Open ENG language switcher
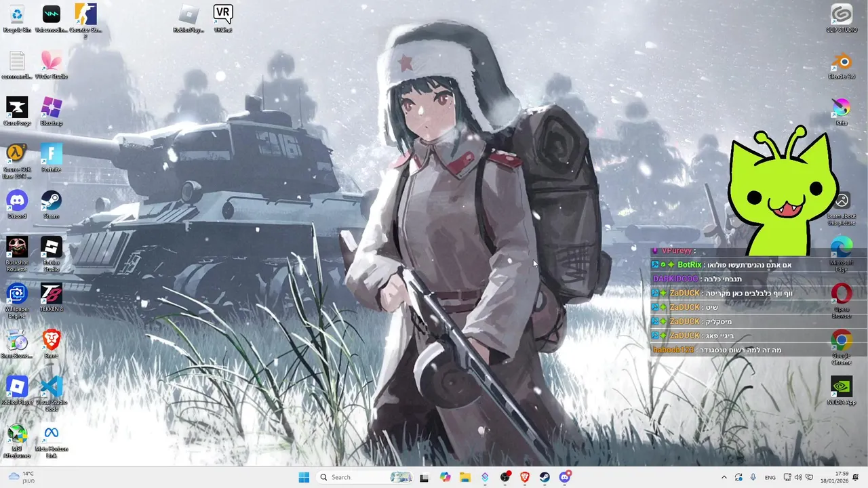 point(770,477)
